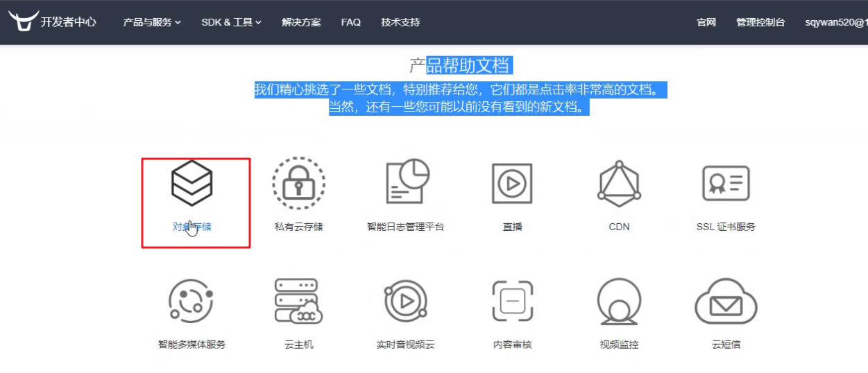The width and height of the screenshot is (868, 373).
Task: Open the FAQ menu item
Action: pyautogui.click(x=351, y=22)
